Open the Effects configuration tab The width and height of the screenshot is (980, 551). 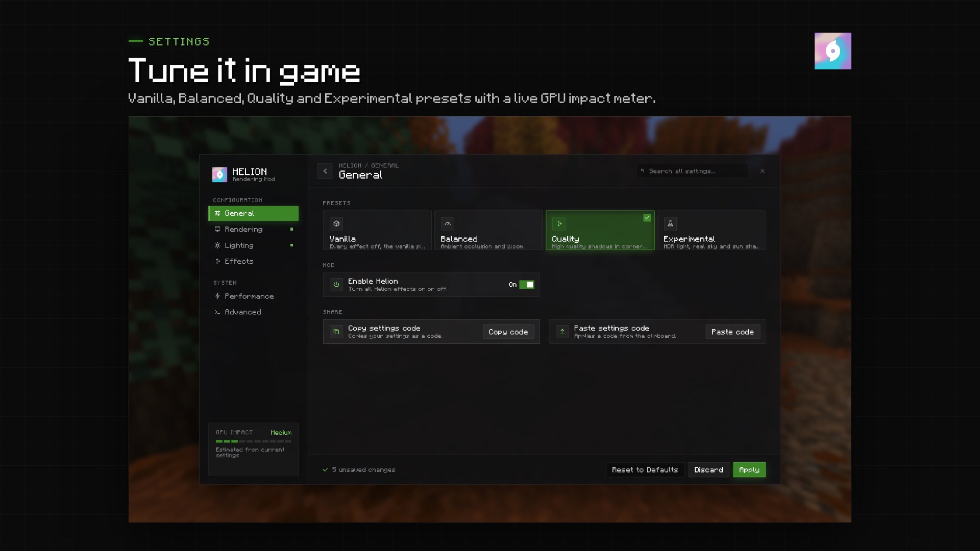tap(254, 261)
